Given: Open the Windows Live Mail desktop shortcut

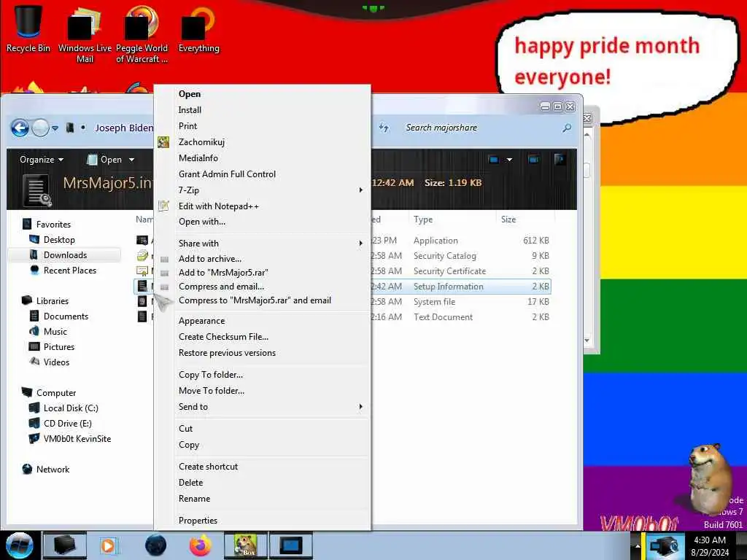Looking at the screenshot, I should point(85,34).
